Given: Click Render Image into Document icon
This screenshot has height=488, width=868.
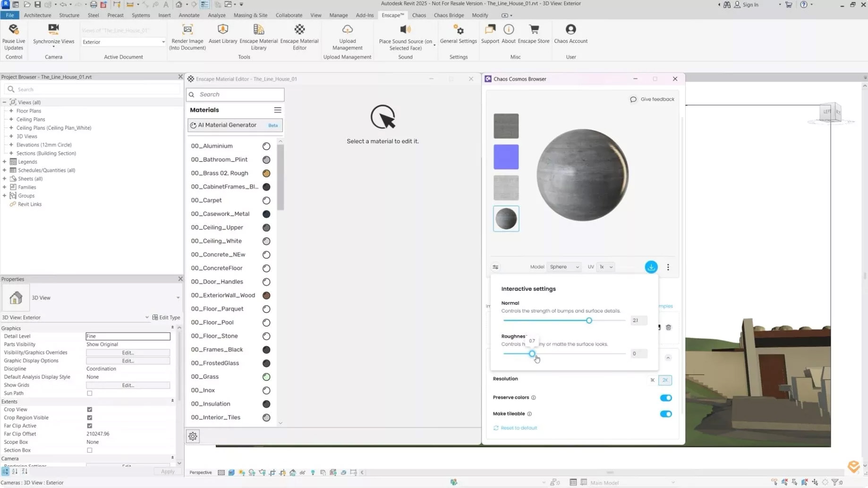Looking at the screenshot, I should [x=187, y=29].
